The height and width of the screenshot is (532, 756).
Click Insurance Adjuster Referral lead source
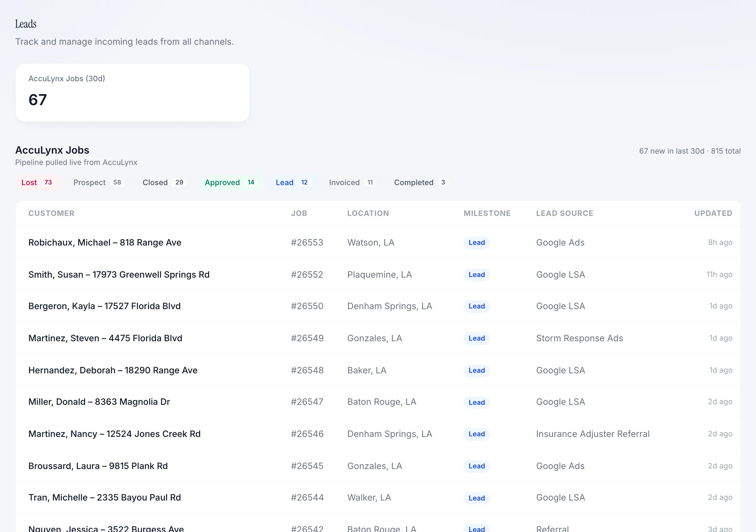[593, 434]
